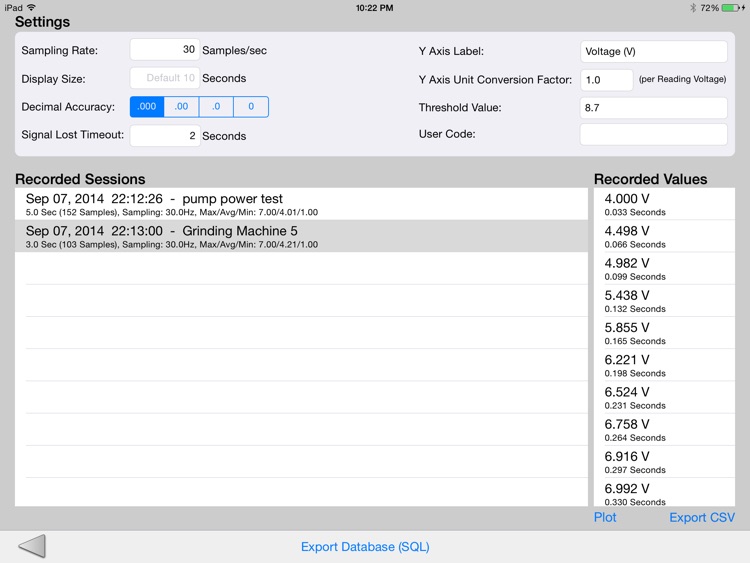Tap the Recorded Values heading
Image resolution: width=750 pixels, height=563 pixels.
click(x=651, y=179)
